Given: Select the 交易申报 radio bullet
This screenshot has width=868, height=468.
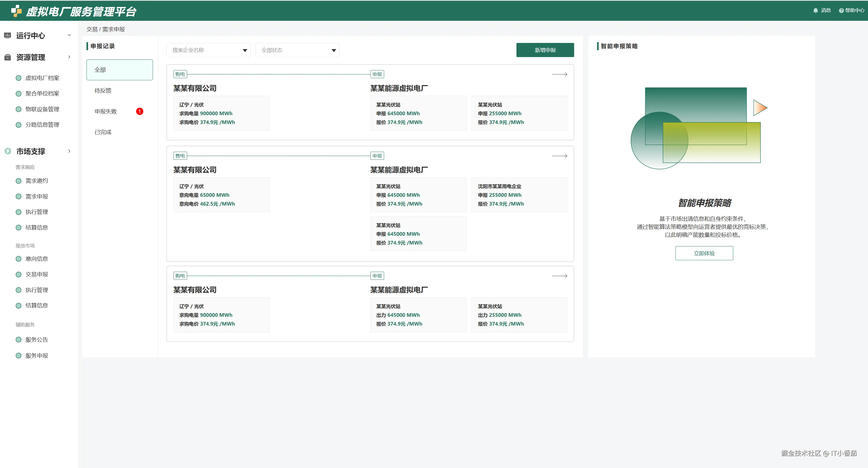Looking at the screenshot, I should pos(18,274).
